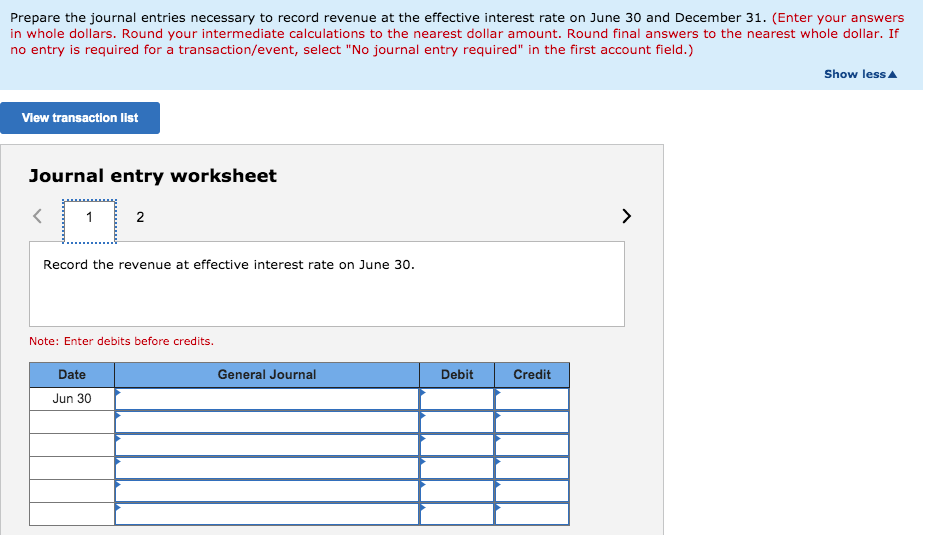This screenshot has height=535, width=929.
Task: Click Credit cell in third row
Action: [x=532, y=445]
